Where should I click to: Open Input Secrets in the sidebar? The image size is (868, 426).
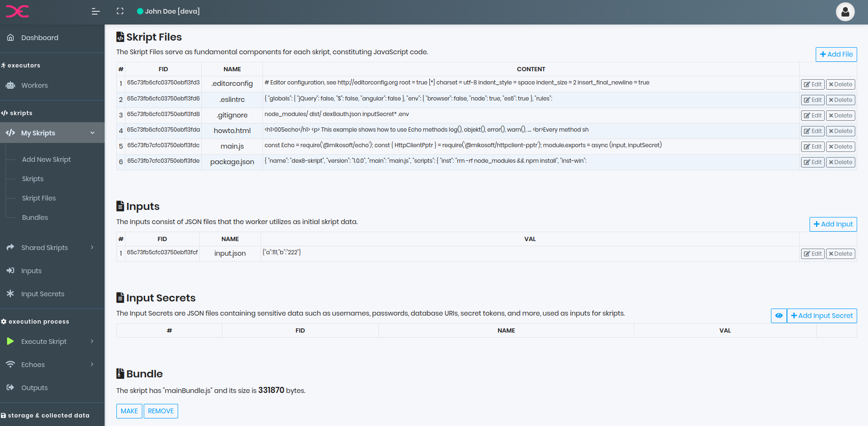pyautogui.click(x=42, y=294)
